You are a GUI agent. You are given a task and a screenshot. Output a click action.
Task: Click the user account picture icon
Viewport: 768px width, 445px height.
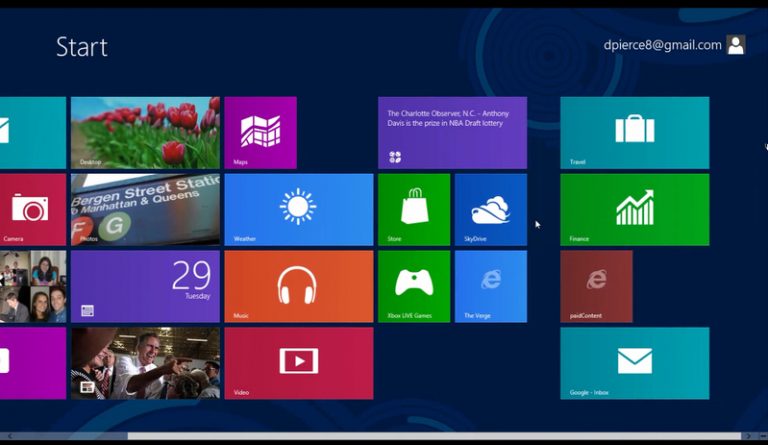tap(736, 45)
